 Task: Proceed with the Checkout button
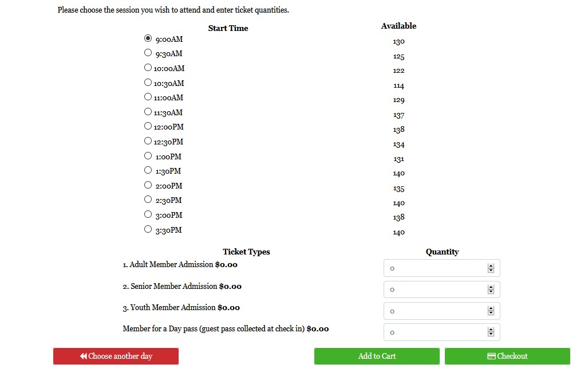[507, 356]
